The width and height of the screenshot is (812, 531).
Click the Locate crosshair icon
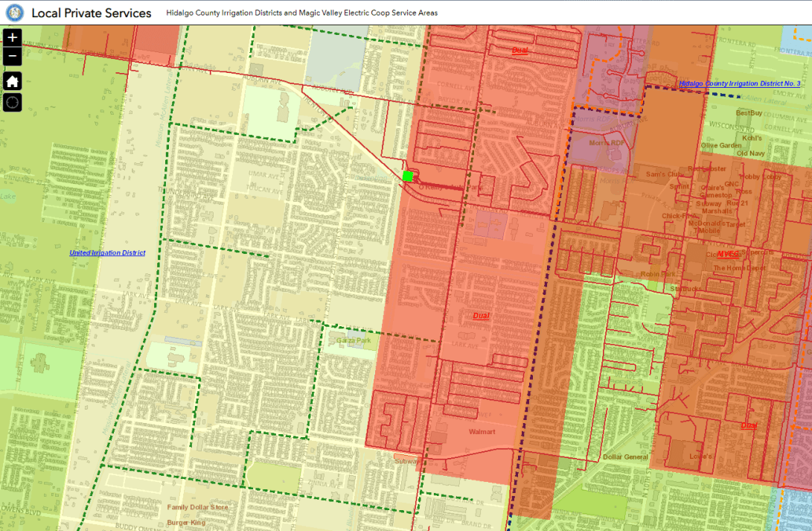click(11, 102)
